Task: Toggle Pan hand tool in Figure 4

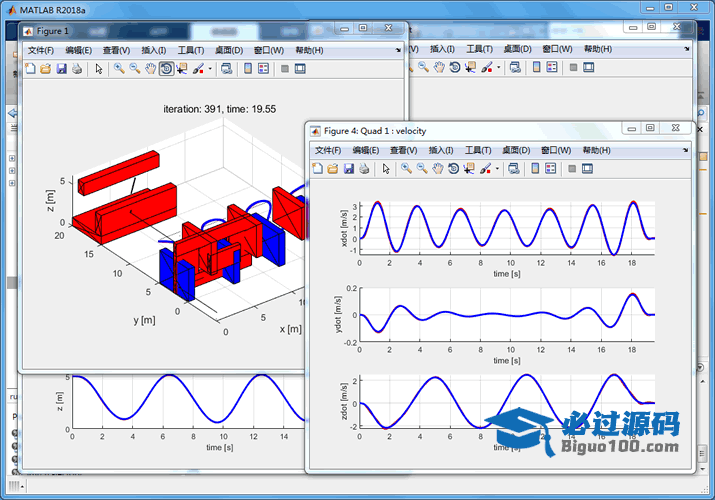Action: [438, 168]
